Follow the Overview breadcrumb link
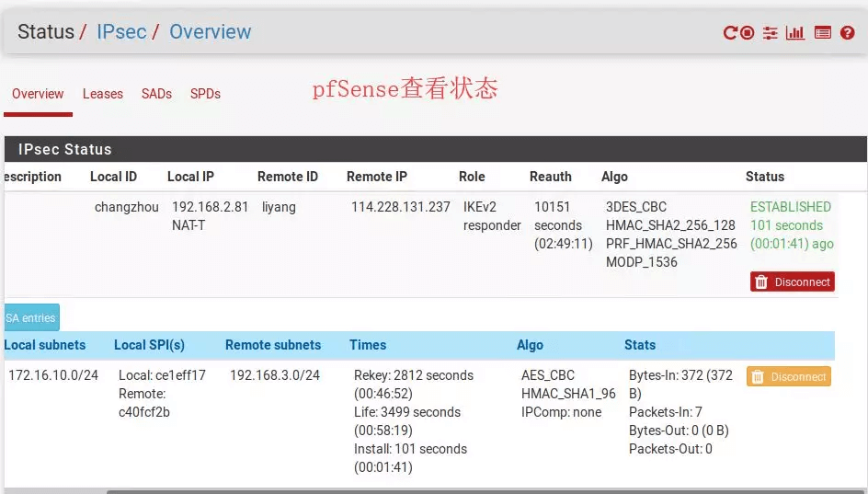The width and height of the screenshot is (868, 494). pyautogui.click(x=211, y=32)
